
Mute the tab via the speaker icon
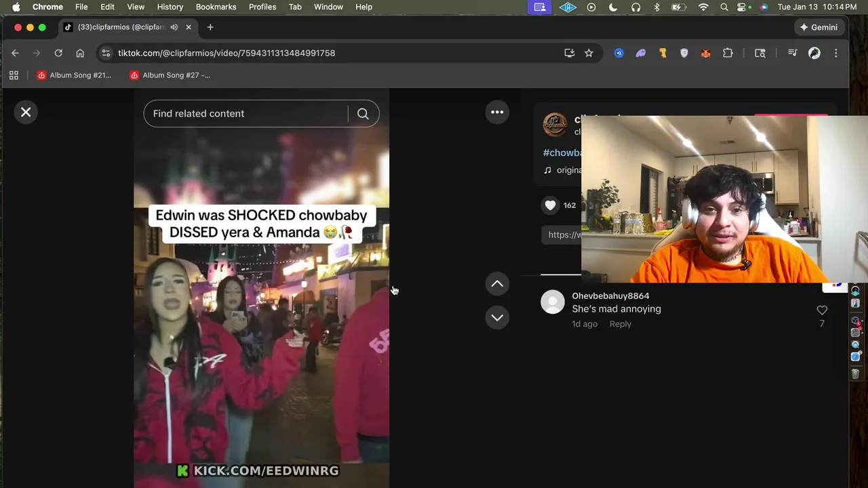[x=174, y=27]
